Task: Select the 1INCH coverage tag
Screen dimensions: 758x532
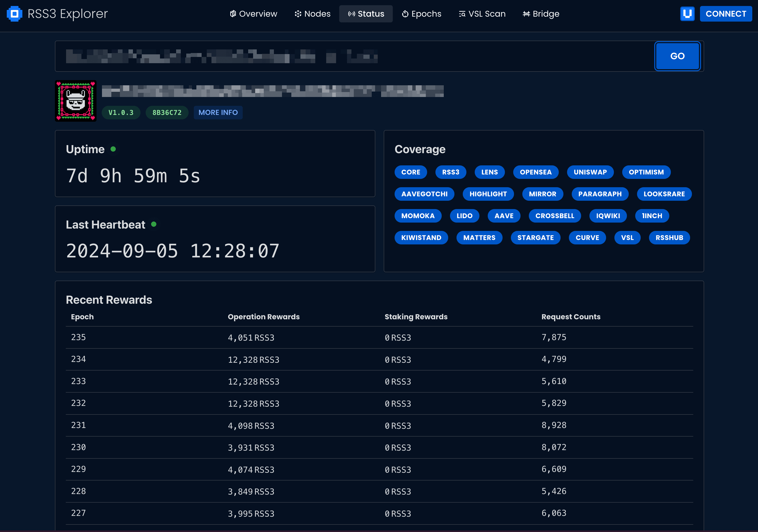Action: (x=652, y=216)
